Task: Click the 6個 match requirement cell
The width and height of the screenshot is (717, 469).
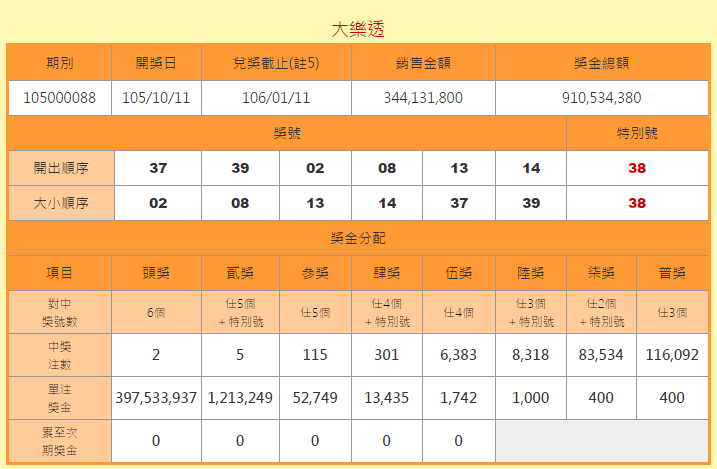Action: (156, 313)
